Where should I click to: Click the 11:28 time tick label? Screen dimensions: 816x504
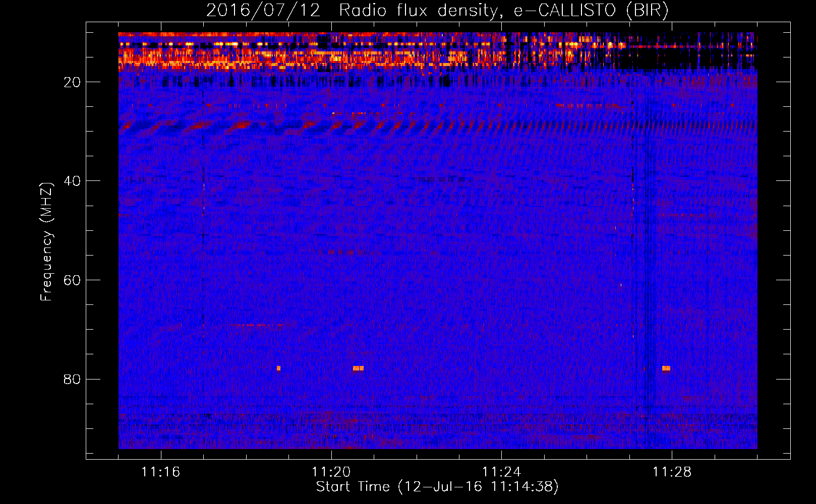coord(672,472)
